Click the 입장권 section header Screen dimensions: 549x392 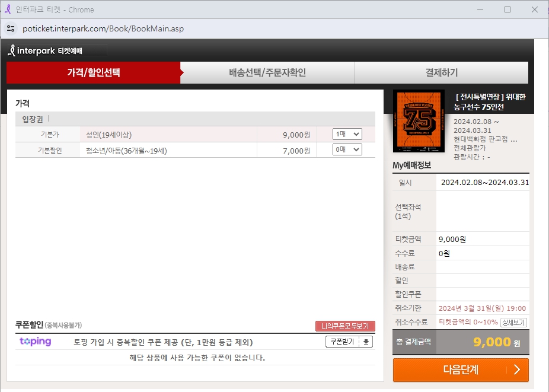click(x=33, y=119)
